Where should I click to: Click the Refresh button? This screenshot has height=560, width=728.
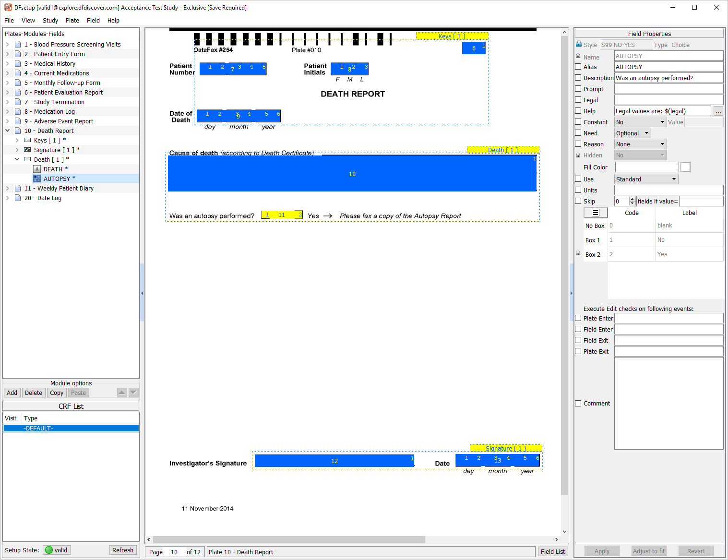[x=123, y=550]
